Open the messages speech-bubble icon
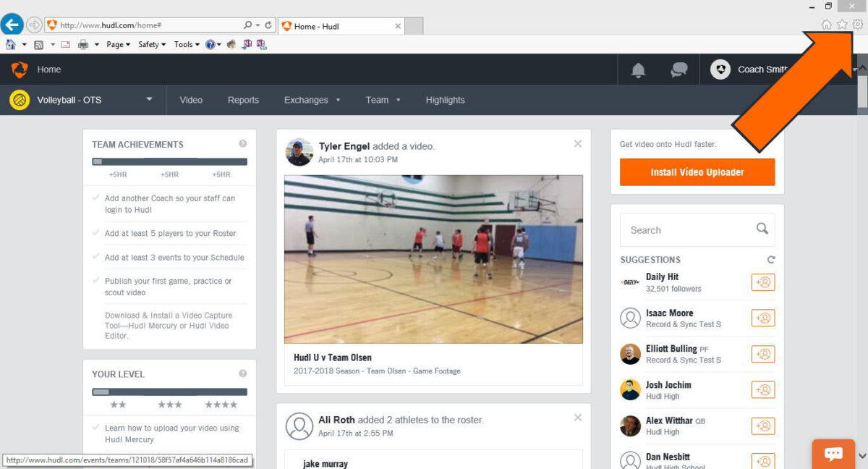 point(678,70)
